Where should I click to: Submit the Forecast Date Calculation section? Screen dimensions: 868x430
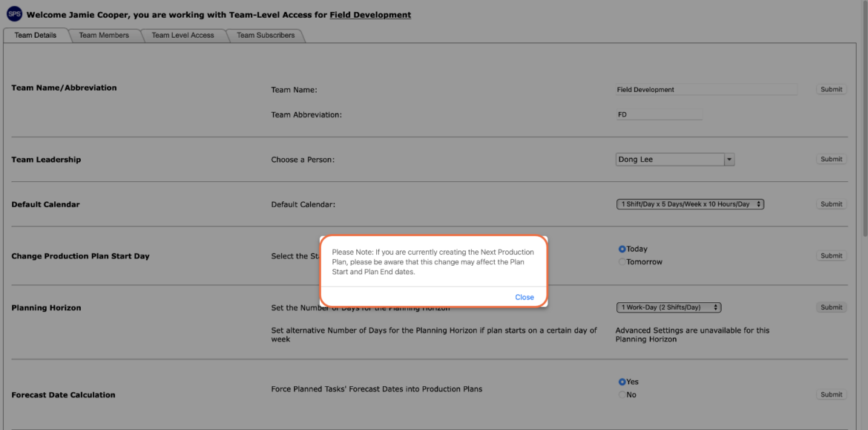tap(831, 394)
